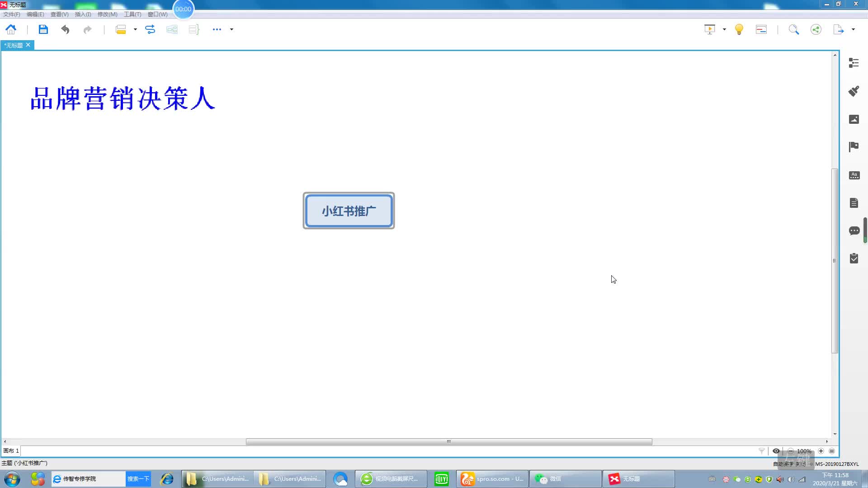Share the map with the green share icon
This screenshot has height=488, width=868.
click(x=816, y=29)
